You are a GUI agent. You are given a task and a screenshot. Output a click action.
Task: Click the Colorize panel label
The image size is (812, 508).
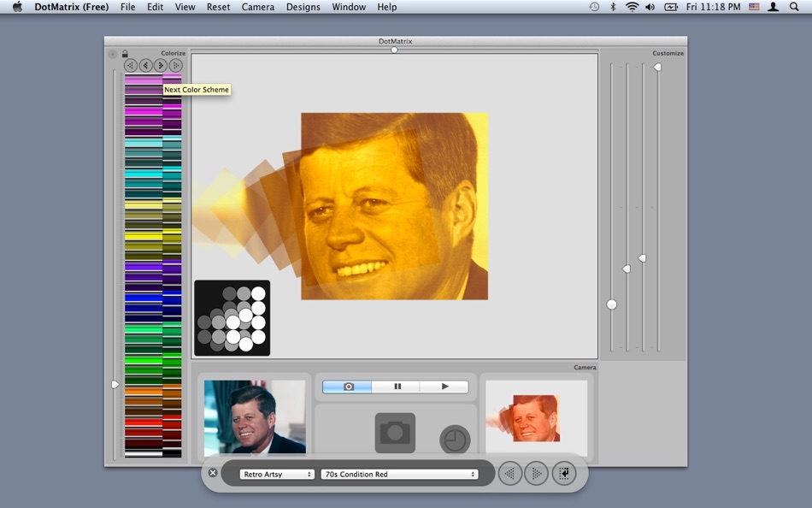click(x=173, y=53)
